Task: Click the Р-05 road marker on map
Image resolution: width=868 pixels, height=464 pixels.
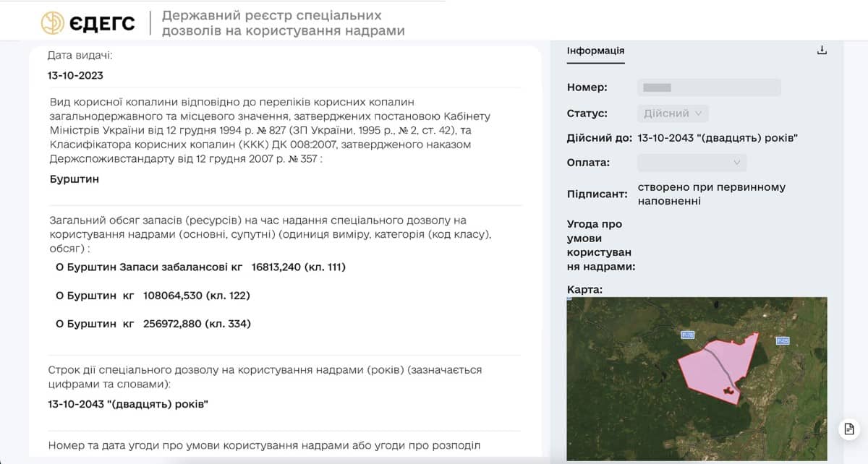Action: (x=783, y=340)
